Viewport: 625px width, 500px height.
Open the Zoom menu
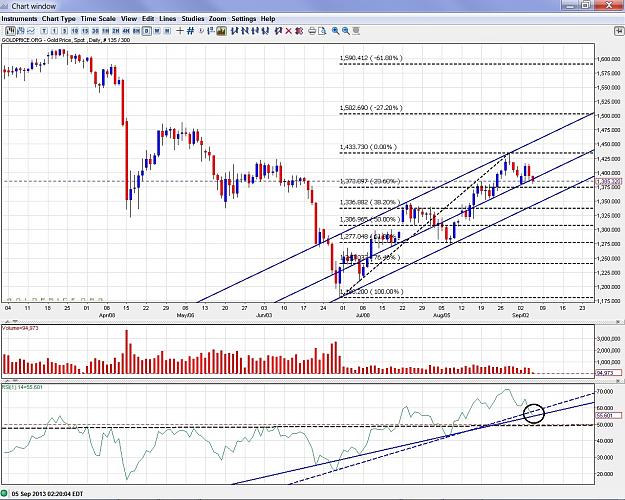[x=217, y=19]
